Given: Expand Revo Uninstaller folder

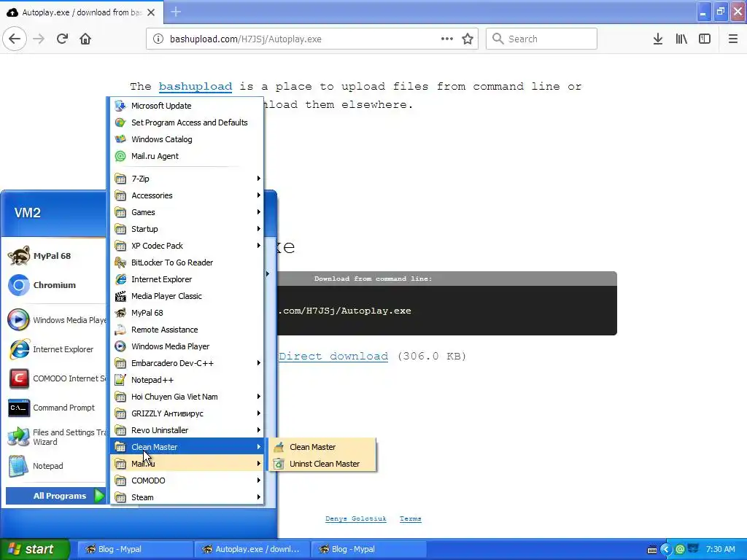Looking at the screenshot, I should tap(187, 430).
